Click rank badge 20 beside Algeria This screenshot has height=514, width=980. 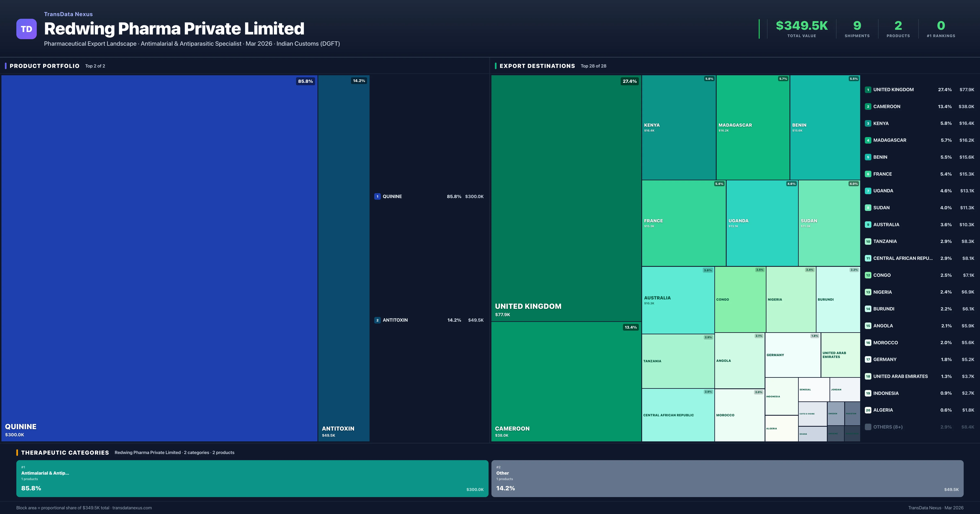868,410
